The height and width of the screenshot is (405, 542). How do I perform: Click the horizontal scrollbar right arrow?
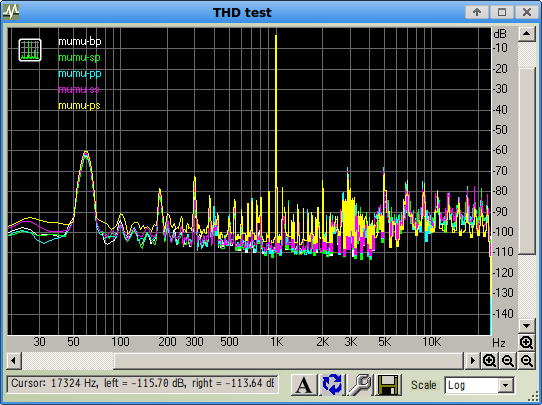[472, 361]
